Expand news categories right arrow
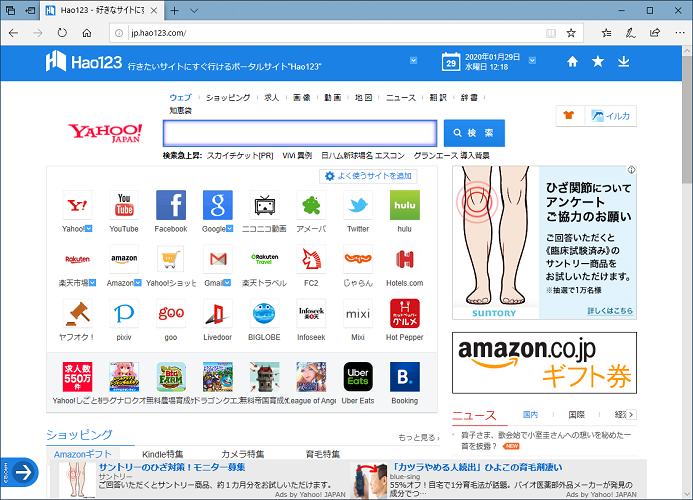 click(x=631, y=415)
